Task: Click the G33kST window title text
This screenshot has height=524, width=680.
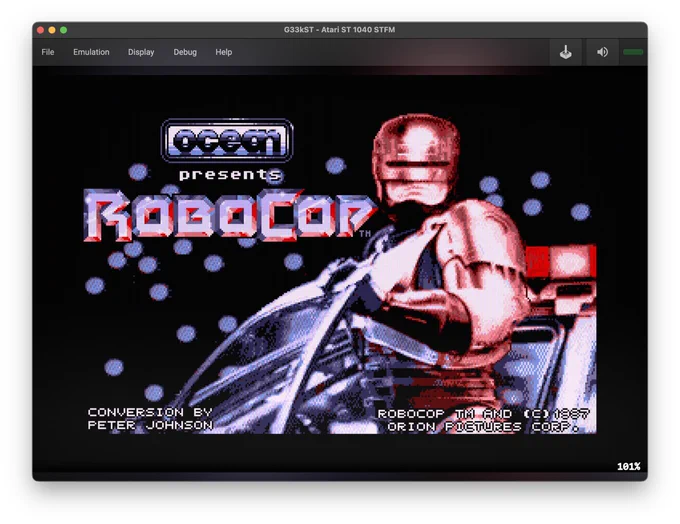Action: (x=339, y=30)
